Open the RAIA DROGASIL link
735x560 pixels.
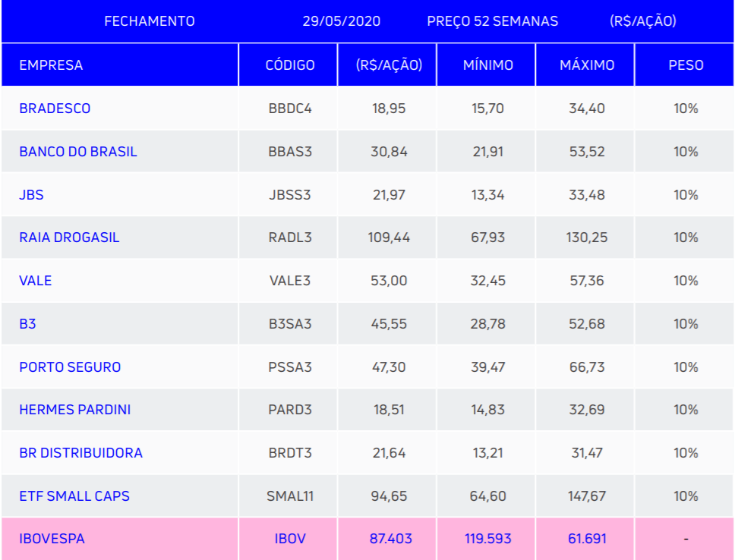pyautogui.click(x=69, y=237)
